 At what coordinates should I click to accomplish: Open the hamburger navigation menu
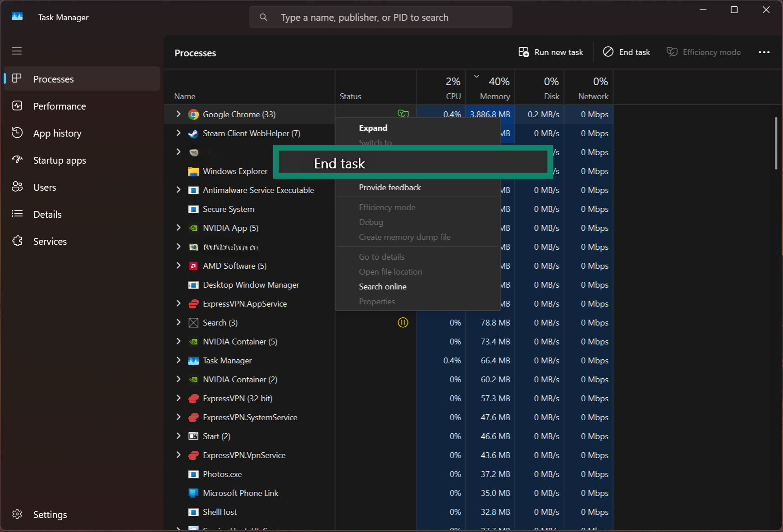click(x=17, y=51)
